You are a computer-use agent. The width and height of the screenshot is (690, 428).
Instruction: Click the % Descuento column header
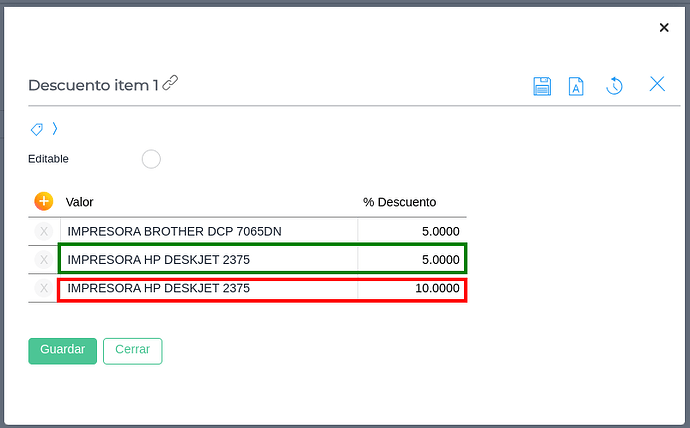pyautogui.click(x=399, y=202)
